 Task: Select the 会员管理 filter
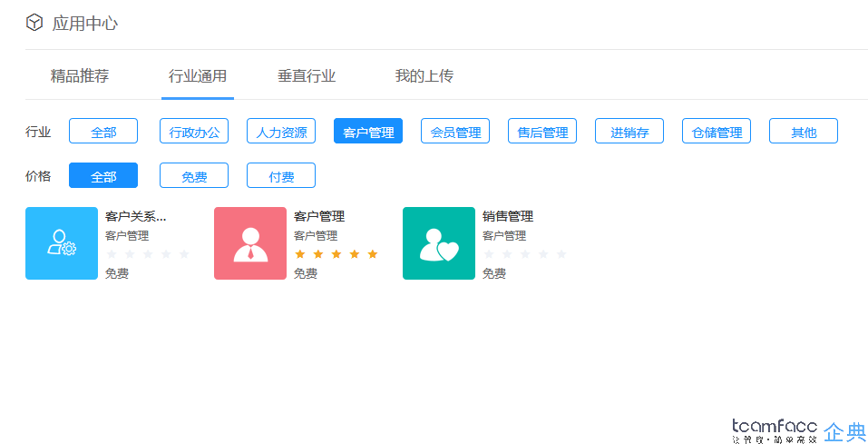[455, 132]
